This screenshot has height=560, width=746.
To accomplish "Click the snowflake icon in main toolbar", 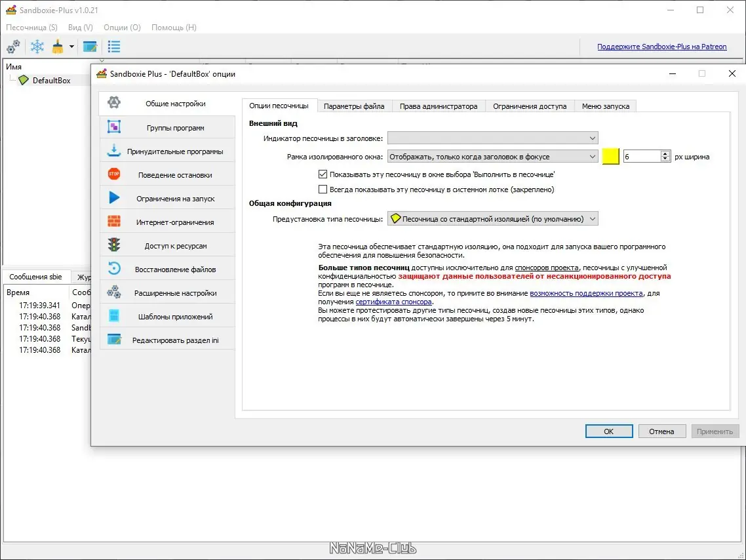I will [x=37, y=47].
